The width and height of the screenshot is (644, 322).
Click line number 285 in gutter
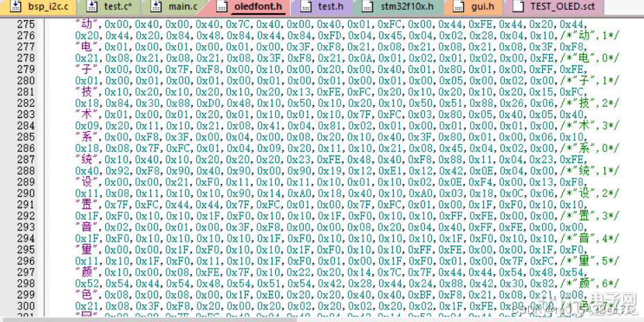pos(26,137)
